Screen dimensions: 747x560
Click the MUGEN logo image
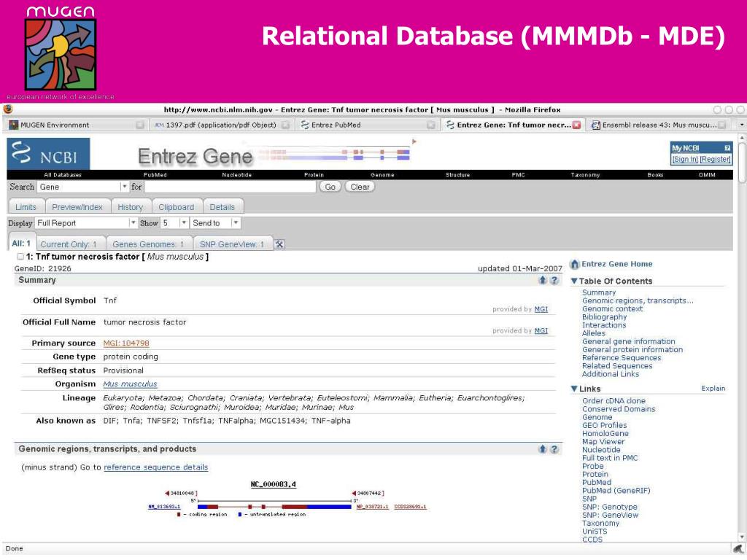coord(61,54)
